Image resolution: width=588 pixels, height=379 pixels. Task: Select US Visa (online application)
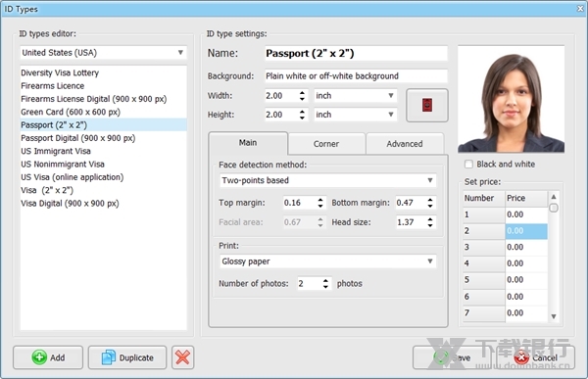coord(104,177)
